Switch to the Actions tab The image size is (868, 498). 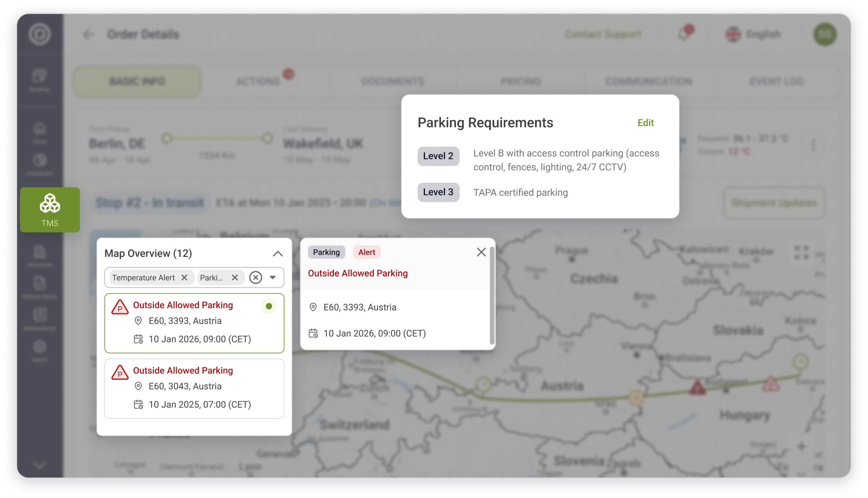tap(258, 81)
